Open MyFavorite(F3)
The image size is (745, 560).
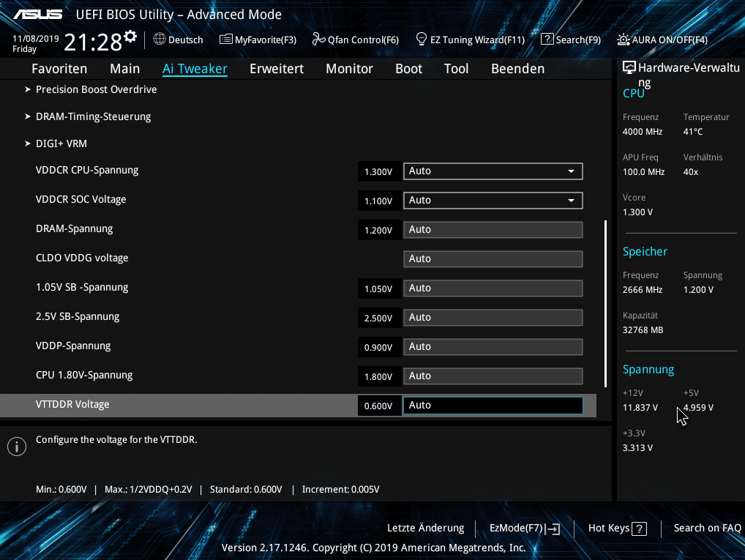coord(266,40)
